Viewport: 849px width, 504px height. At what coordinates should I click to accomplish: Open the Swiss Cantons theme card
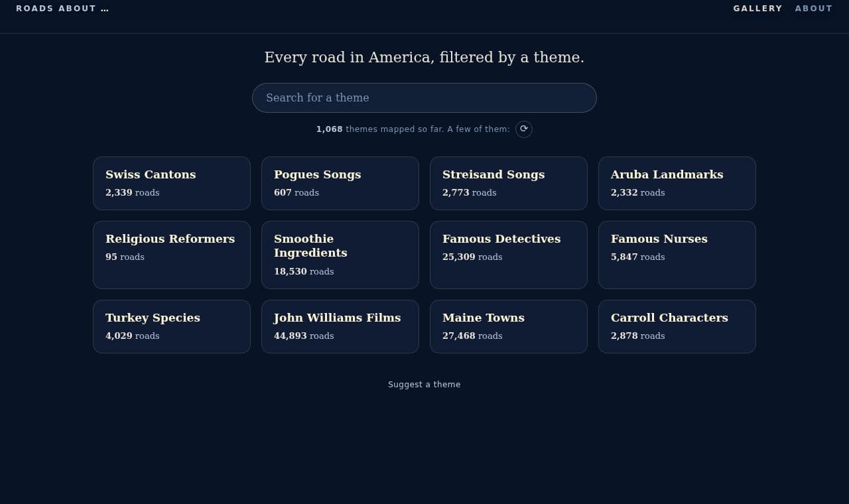[172, 183]
